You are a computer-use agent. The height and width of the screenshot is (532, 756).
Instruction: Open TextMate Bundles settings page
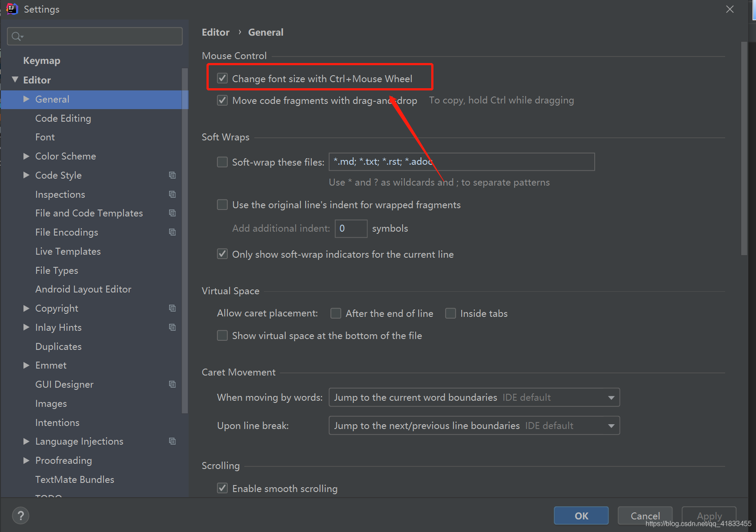tap(75, 479)
